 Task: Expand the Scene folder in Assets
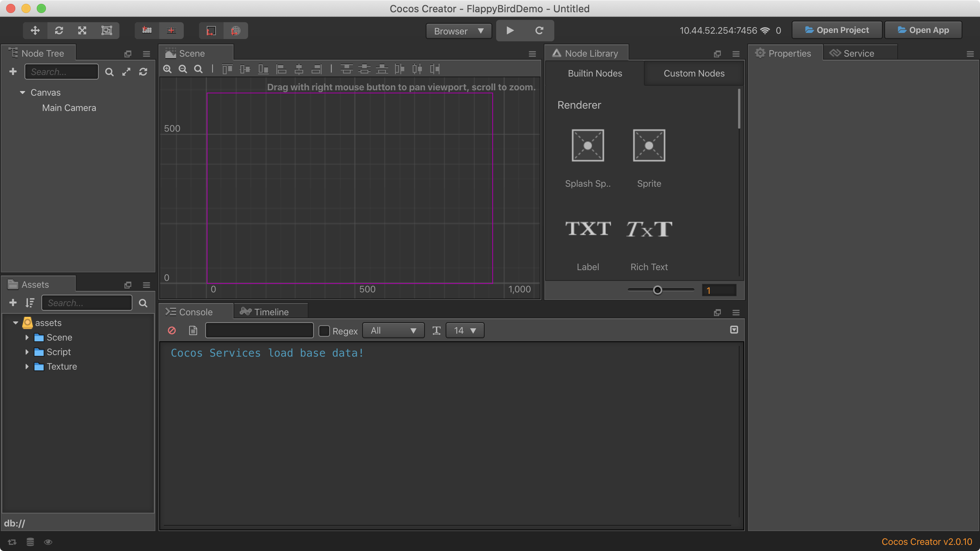27,337
